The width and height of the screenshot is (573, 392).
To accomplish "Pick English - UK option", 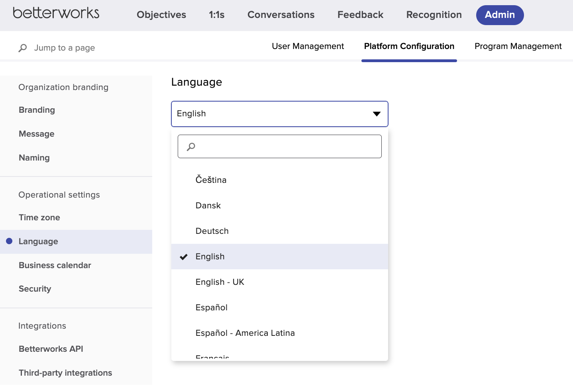I will 220,282.
